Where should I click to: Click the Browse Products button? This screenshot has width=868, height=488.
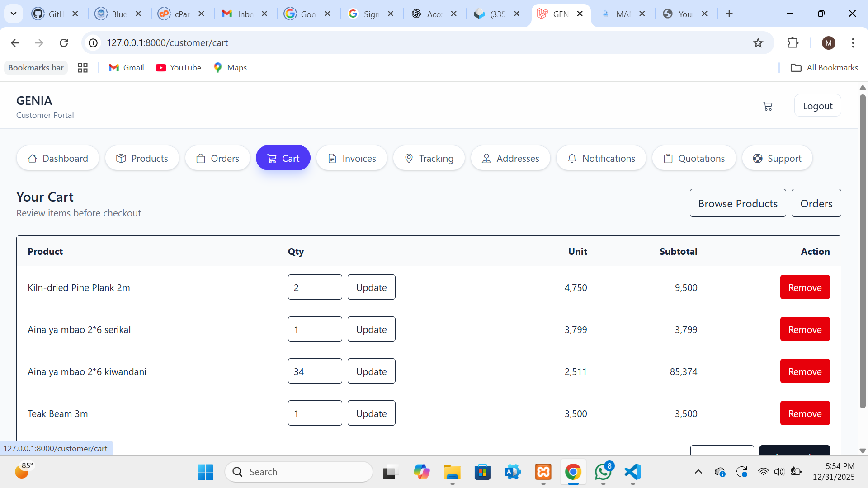point(738,203)
